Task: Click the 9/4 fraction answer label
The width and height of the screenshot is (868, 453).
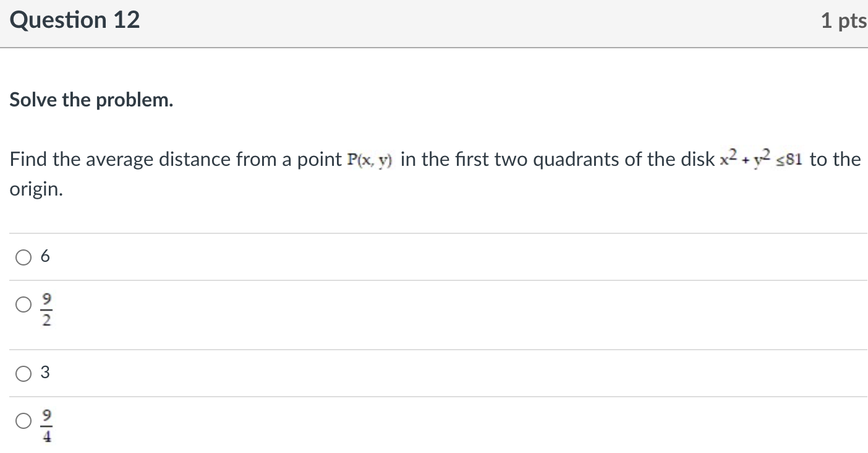Action: coord(47,421)
